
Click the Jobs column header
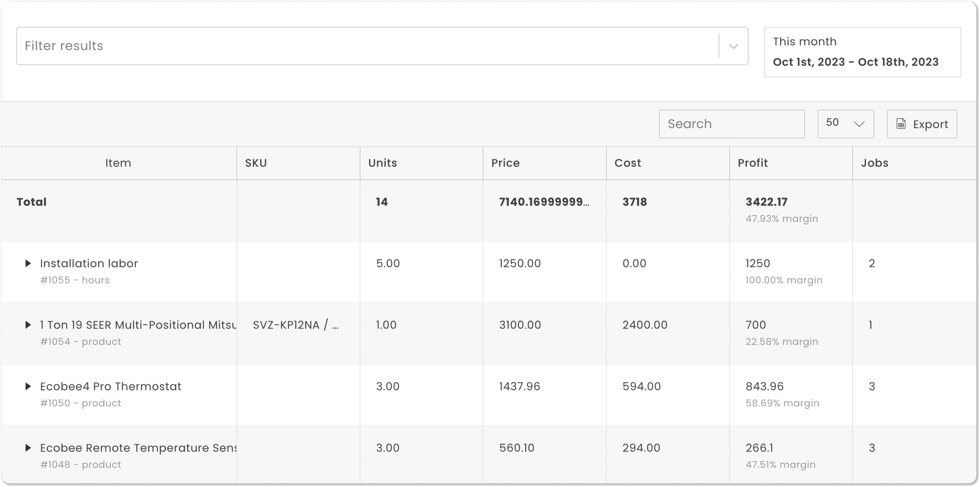pyautogui.click(x=875, y=163)
